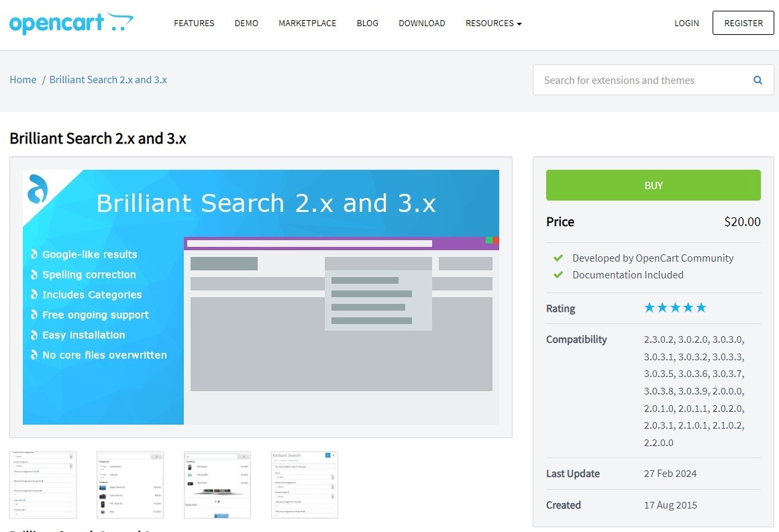Click the search magnifier icon
Viewport: 779px width, 532px height.
[758, 80]
